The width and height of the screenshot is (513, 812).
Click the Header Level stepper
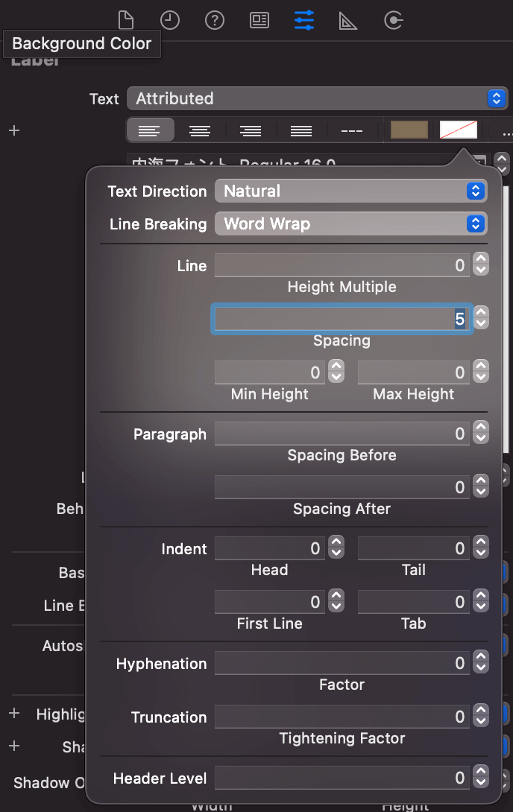click(x=482, y=778)
